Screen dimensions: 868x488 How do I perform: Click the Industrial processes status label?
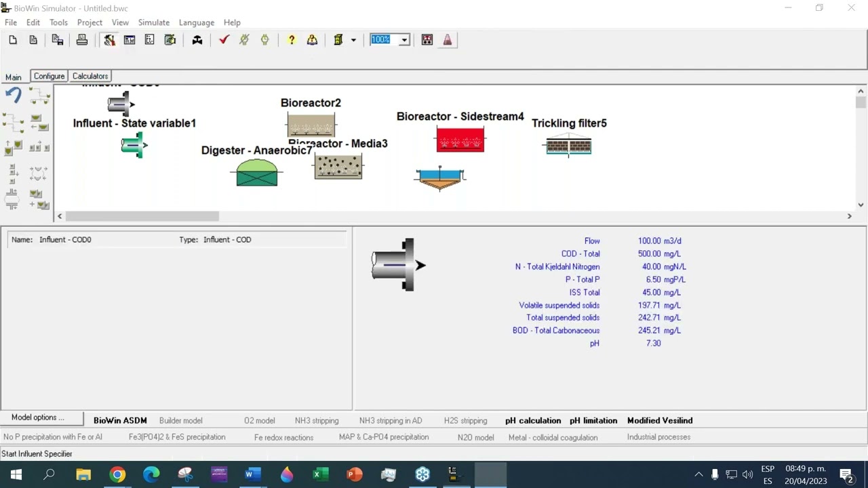658,437
